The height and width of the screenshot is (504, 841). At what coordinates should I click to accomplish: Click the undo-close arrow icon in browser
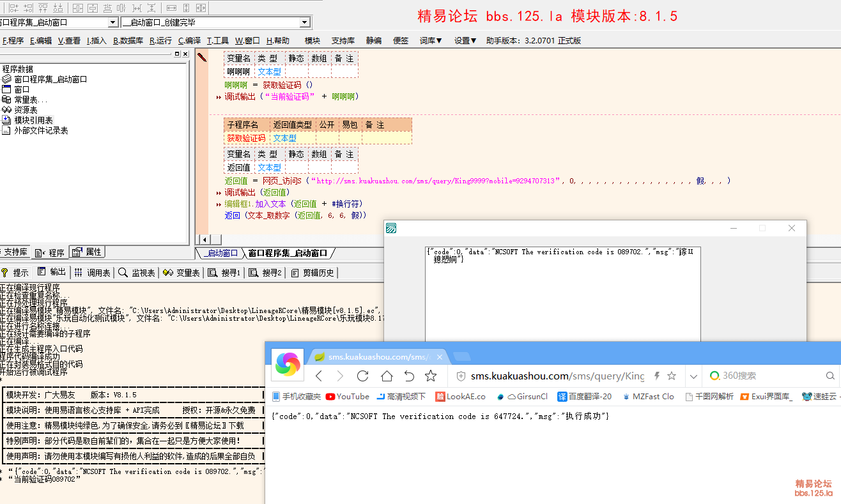click(409, 376)
